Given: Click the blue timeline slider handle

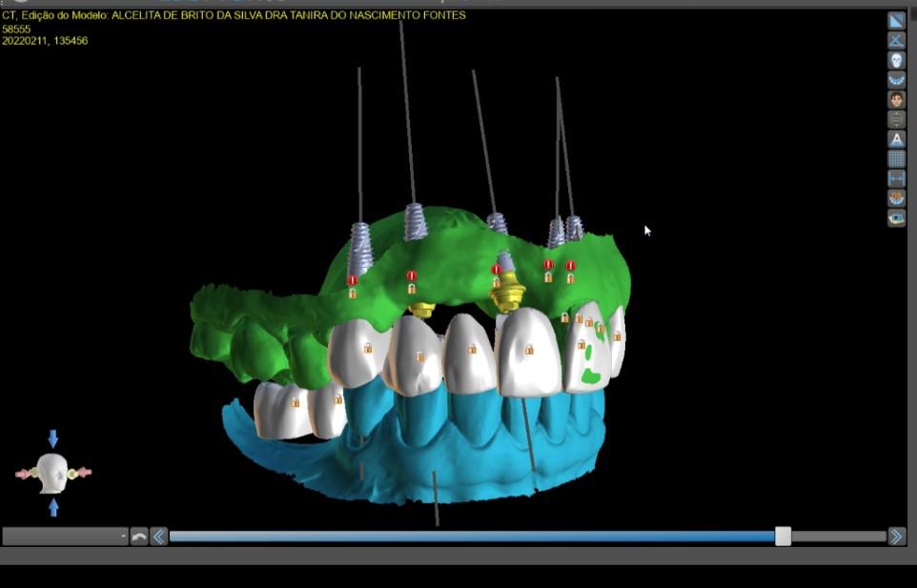Looking at the screenshot, I should click(784, 536).
